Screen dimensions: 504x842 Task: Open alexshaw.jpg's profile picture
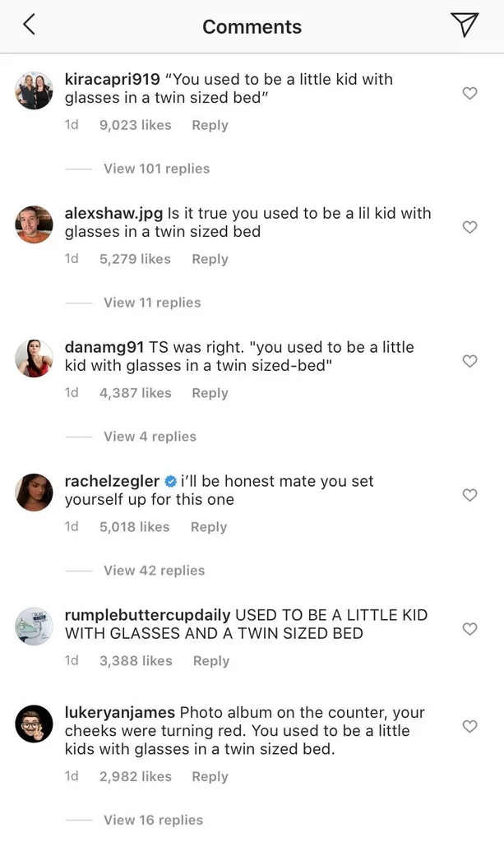click(x=33, y=224)
